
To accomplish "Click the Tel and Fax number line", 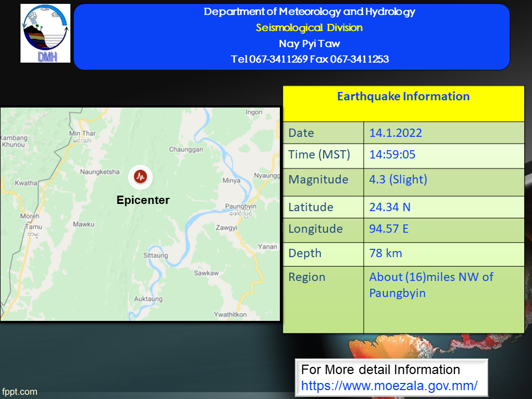I will (x=310, y=59).
